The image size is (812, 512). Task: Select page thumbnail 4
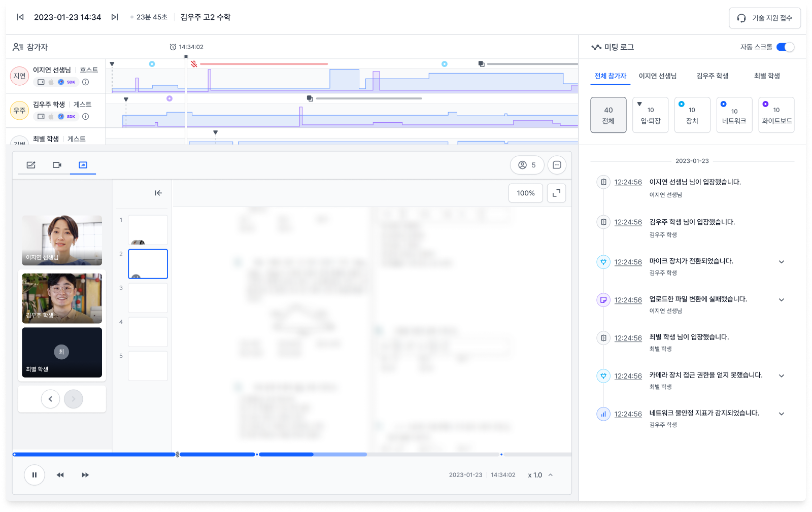(x=148, y=332)
